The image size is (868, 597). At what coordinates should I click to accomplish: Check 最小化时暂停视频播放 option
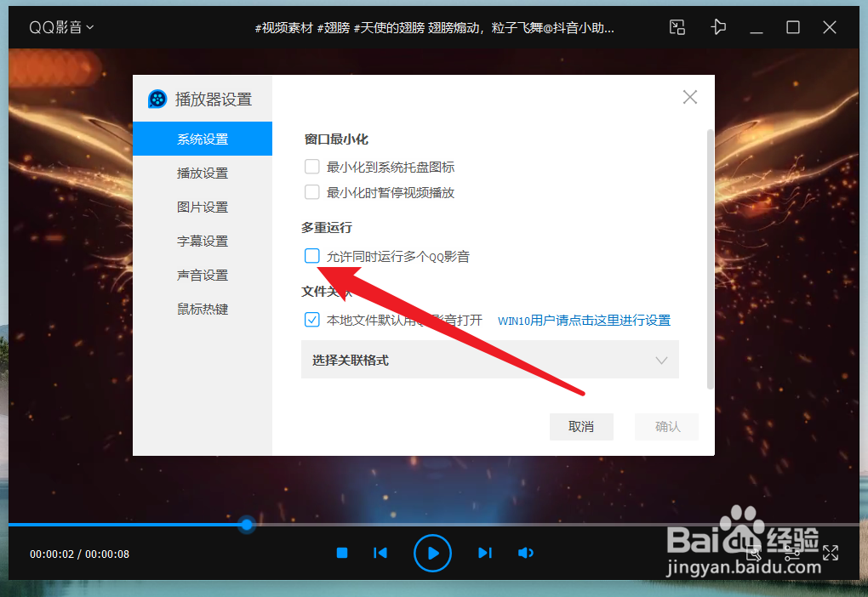coord(312,192)
